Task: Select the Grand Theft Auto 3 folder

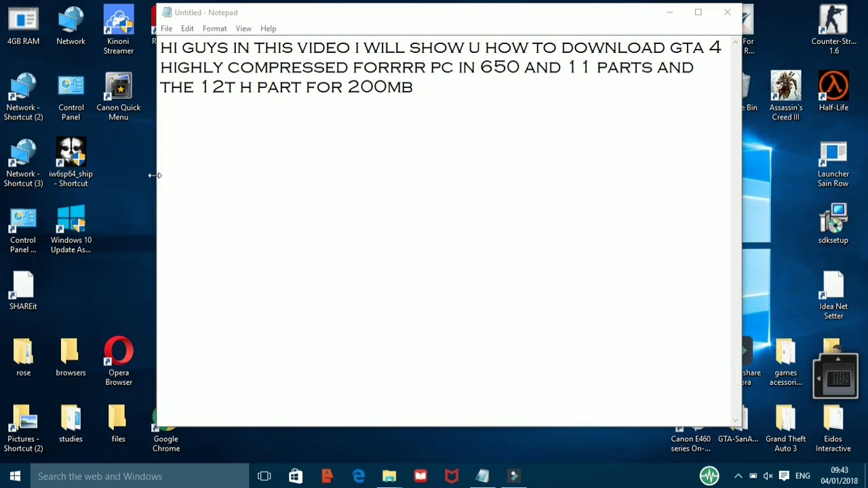Action: (786, 429)
